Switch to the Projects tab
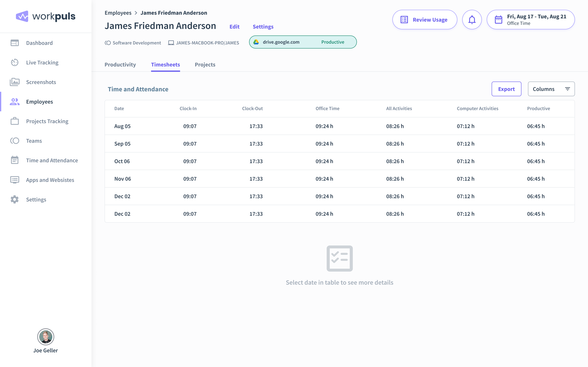Viewport: 588px width, 367px height. pos(205,65)
